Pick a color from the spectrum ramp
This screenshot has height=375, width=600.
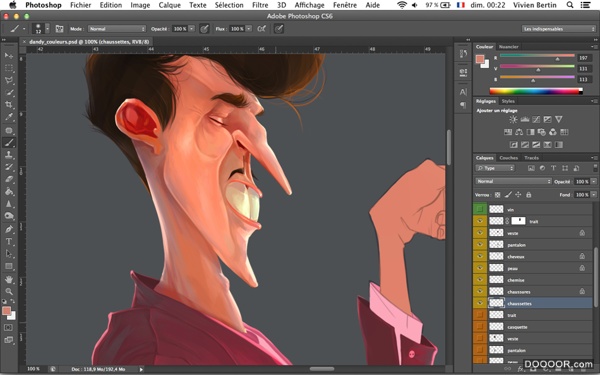pyautogui.click(x=536, y=91)
